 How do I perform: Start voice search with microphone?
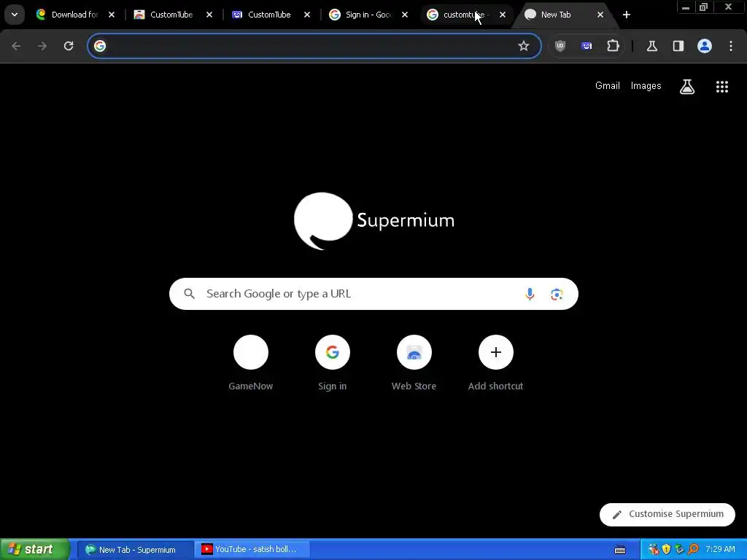pos(530,294)
